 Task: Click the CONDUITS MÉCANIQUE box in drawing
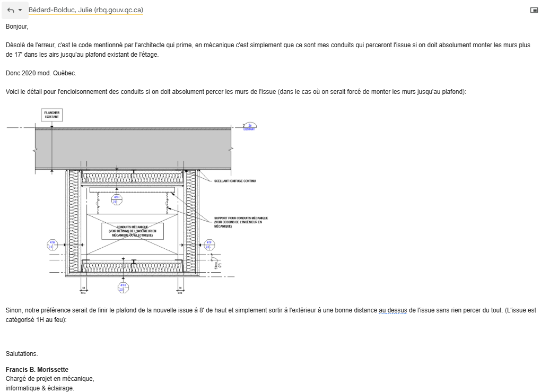coord(133,231)
